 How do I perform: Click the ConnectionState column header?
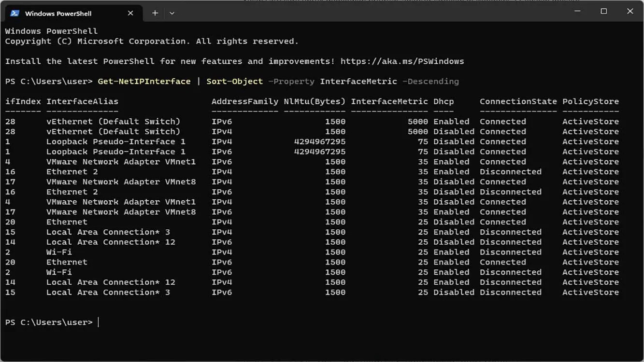(x=518, y=101)
